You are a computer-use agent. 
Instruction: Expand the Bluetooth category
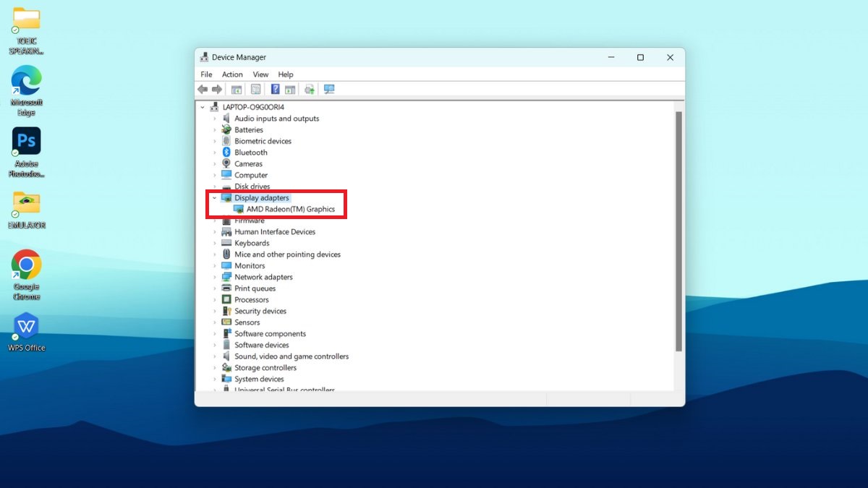[215, 153]
